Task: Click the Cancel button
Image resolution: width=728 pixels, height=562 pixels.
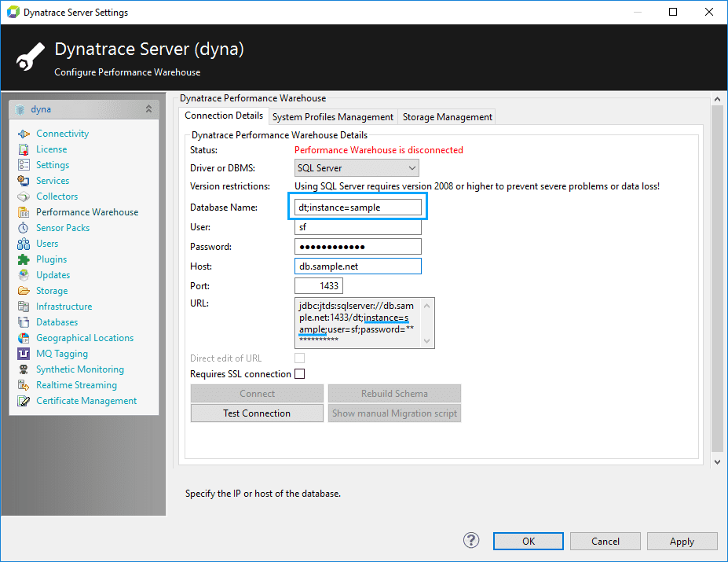Action: coord(605,541)
